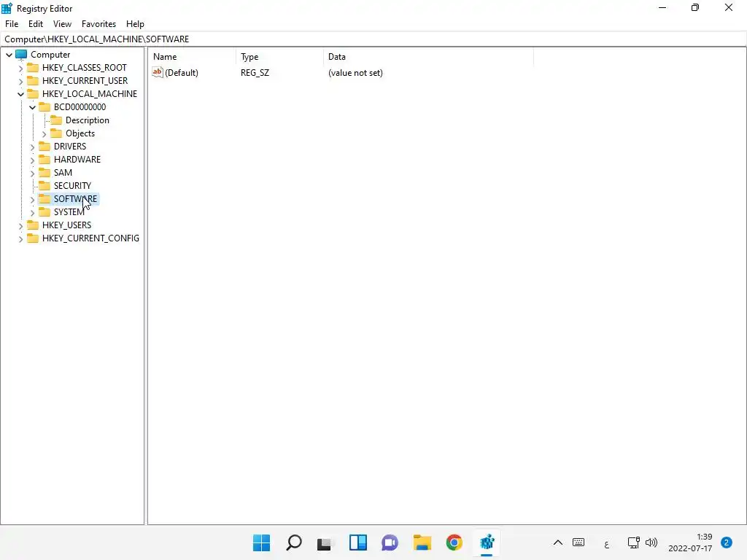Viewport: 747px width, 560px height.
Task: Open the Chat taskbar icon
Action: (x=390, y=542)
